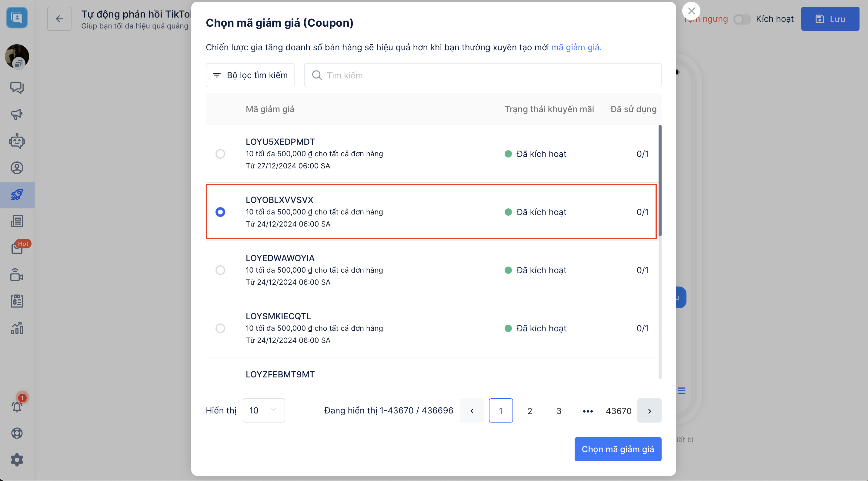Open the items-per-page dropdown showing 10
This screenshot has height=481, width=868.
click(x=263, y=410)
